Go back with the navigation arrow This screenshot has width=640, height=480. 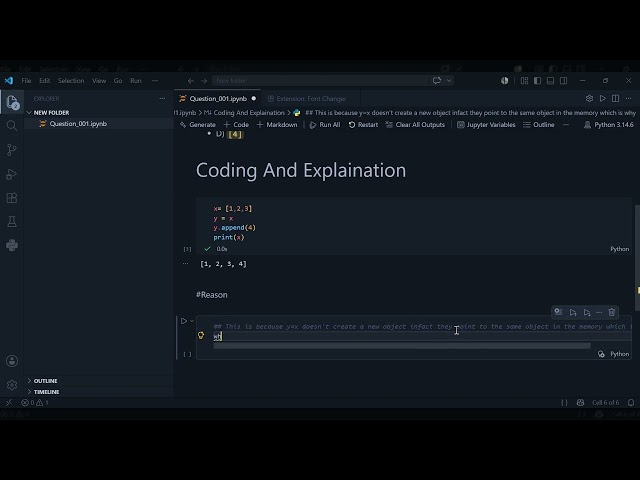[191, 81]
